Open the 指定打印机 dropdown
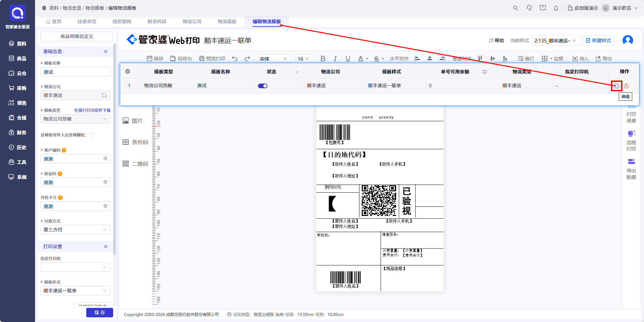The image size is (644, 322). point(75,267)
